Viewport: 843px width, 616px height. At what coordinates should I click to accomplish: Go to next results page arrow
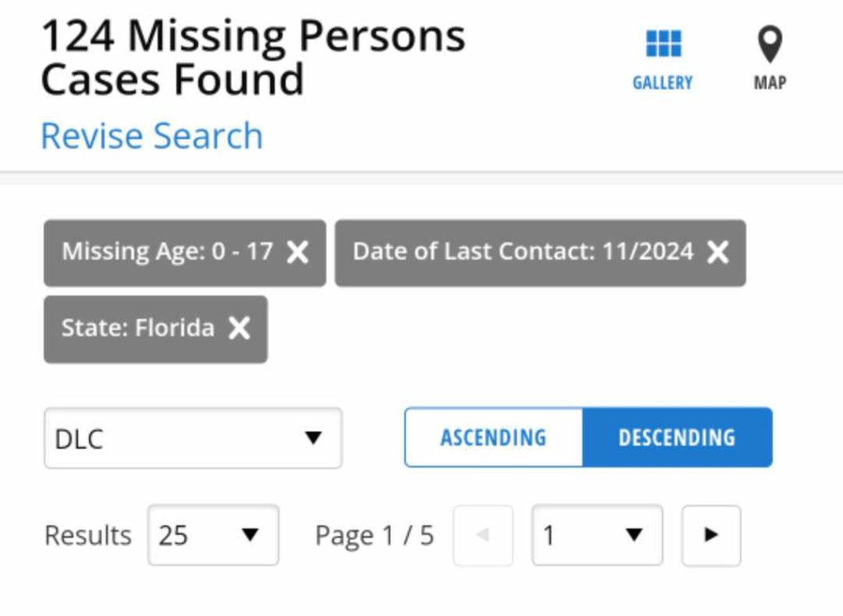click(711, 535)
